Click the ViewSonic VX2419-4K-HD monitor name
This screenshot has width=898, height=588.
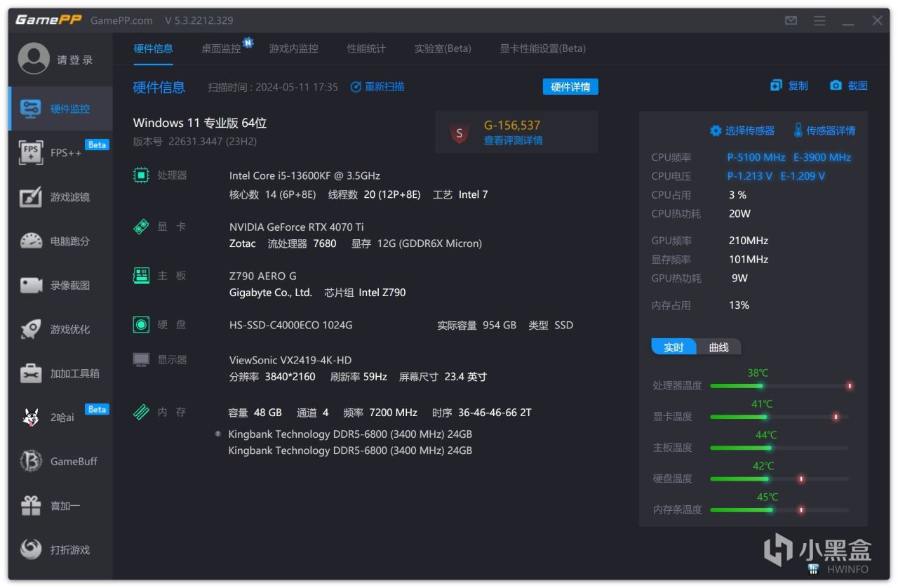[290, 360]
